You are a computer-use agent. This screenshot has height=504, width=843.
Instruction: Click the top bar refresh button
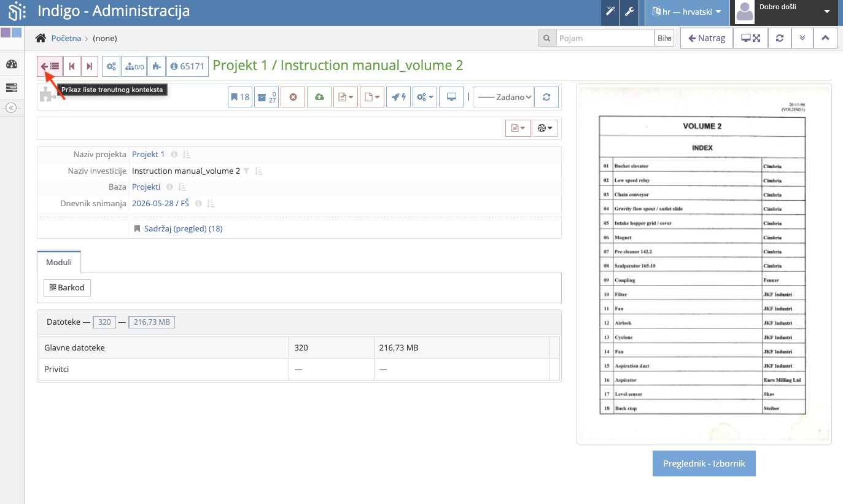coord(780,38)
